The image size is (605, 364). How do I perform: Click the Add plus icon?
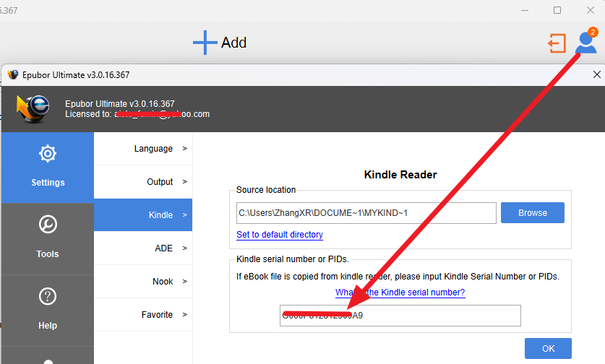click(x=205, y=43)
